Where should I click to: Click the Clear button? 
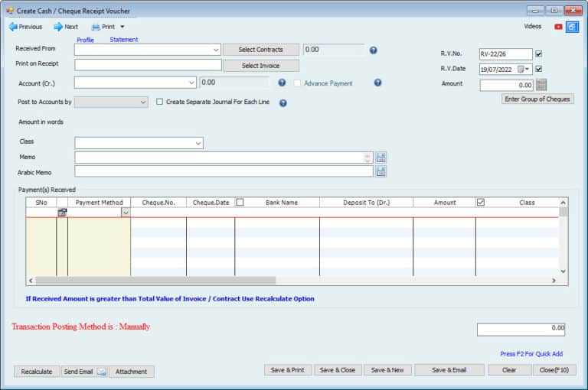pyautogui.click(x=509, y=370)
